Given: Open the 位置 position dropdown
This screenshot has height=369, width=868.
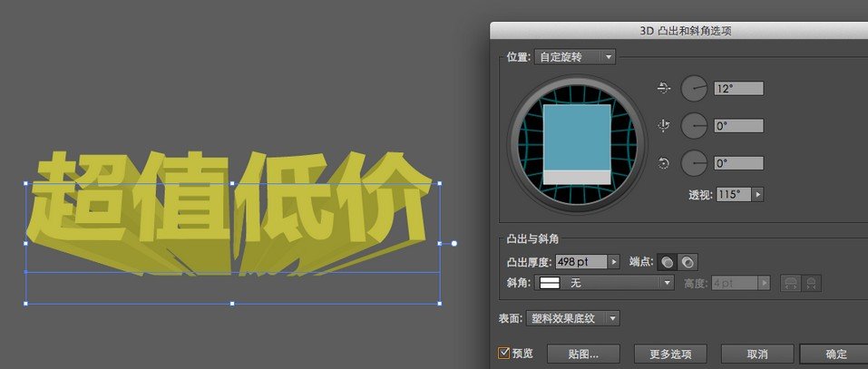Looking at the screenshot, I should 575,57.
